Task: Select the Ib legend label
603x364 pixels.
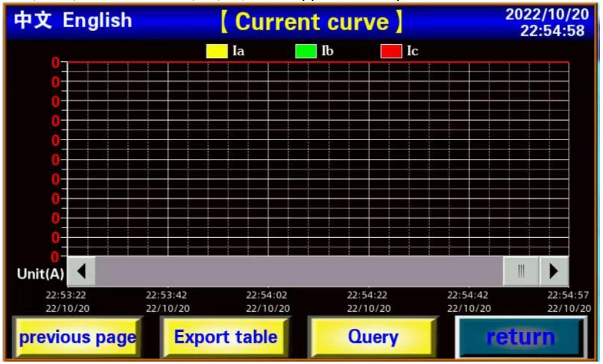Action: click(328, 52)
